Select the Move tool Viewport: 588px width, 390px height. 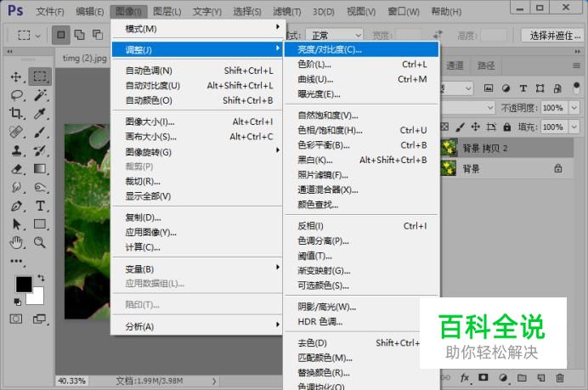coord(16,76)
